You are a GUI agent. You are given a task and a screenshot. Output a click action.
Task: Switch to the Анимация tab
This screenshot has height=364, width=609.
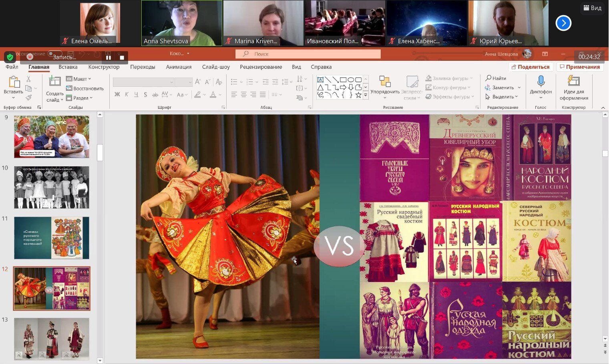179,67
